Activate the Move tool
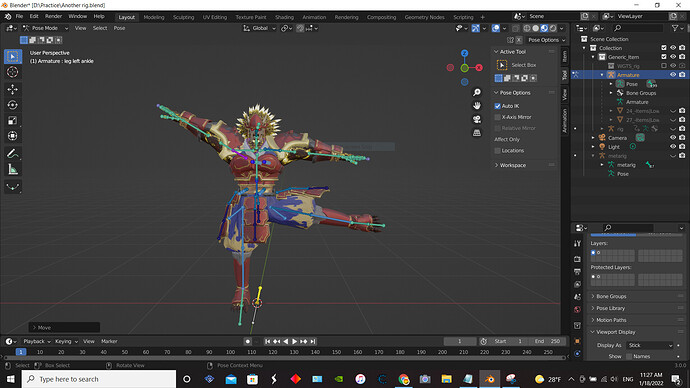This screenshot has width=690, height=388. [x=13, y=89]
